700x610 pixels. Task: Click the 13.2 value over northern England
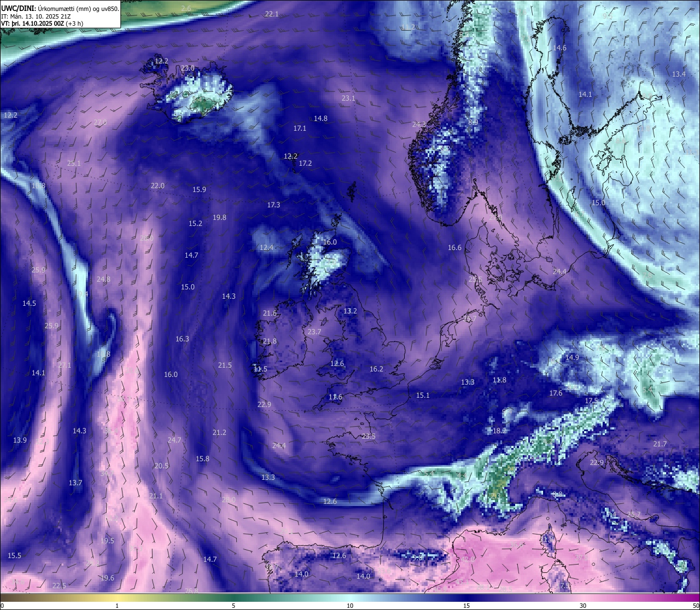pos(350,311)
